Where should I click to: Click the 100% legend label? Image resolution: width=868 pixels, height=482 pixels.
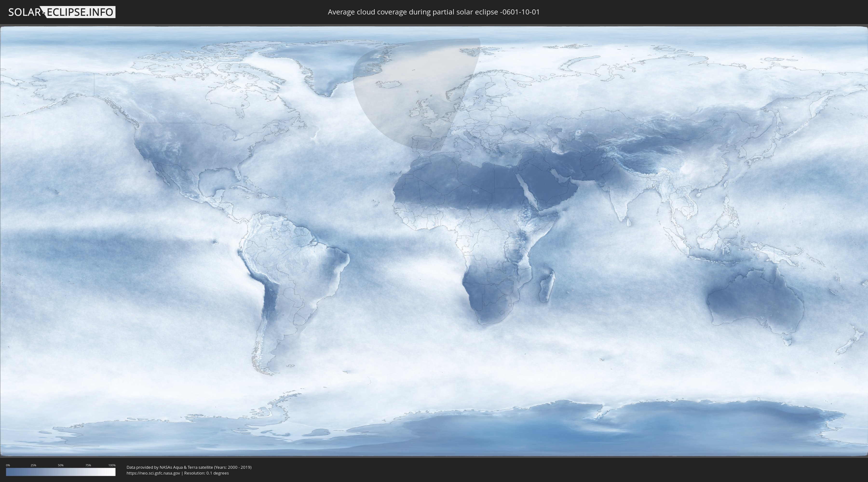[112, 465]
